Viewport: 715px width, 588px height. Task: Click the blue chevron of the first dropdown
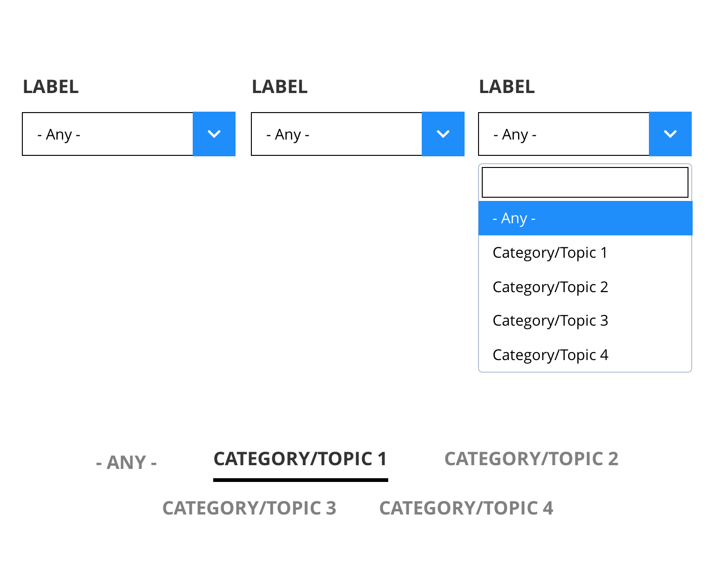(x=214, y=134)
